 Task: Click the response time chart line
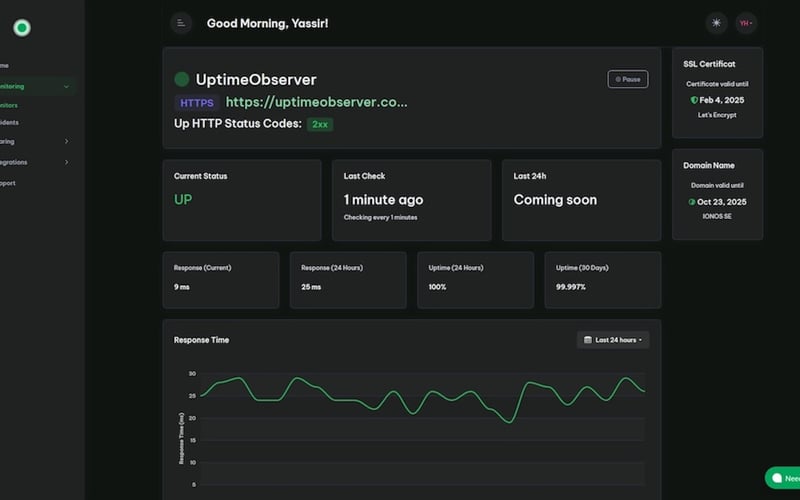(423, 399)
